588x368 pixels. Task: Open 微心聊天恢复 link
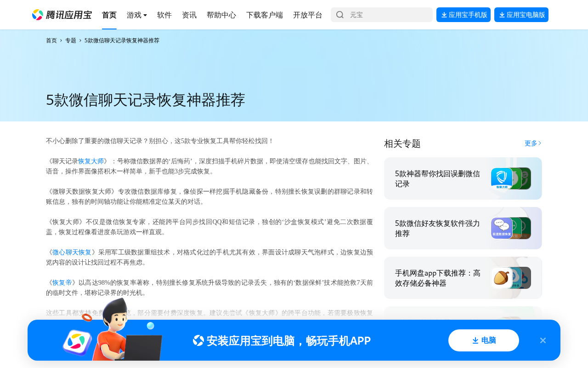(x=72, y=252)
